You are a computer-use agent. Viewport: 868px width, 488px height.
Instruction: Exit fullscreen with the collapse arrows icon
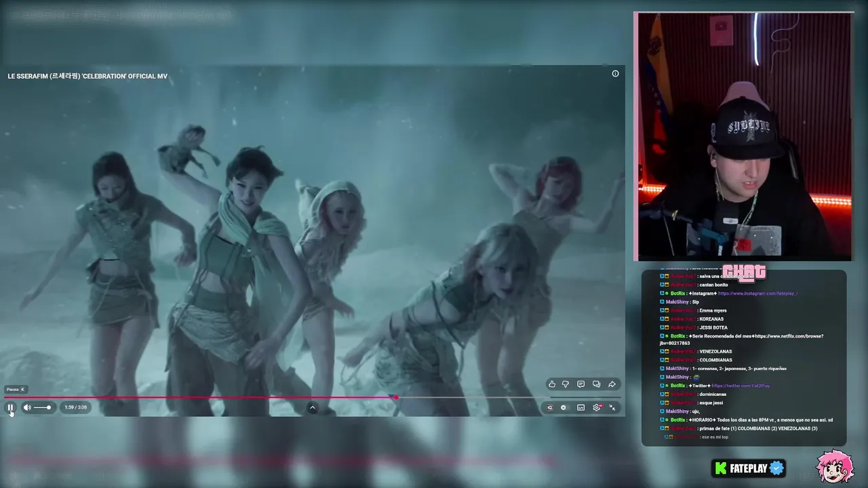612,407
